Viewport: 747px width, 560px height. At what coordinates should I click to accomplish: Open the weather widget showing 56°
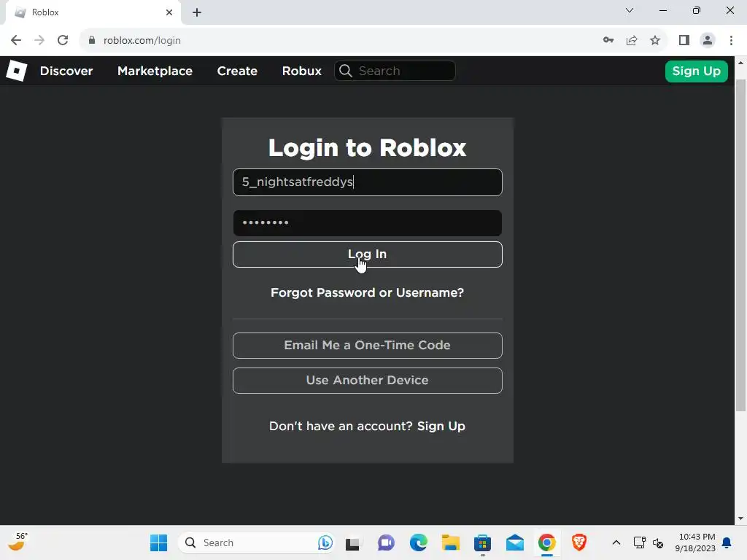pos(18,542)
